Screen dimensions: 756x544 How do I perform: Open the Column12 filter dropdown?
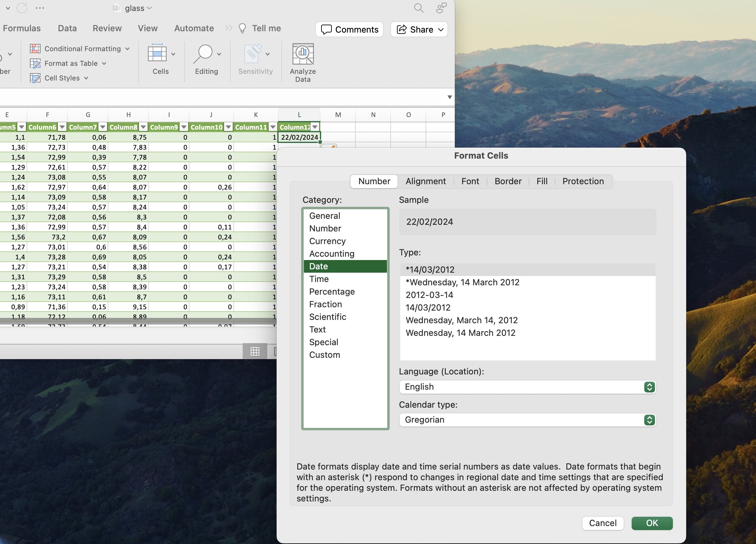click(x=315, y=127)
